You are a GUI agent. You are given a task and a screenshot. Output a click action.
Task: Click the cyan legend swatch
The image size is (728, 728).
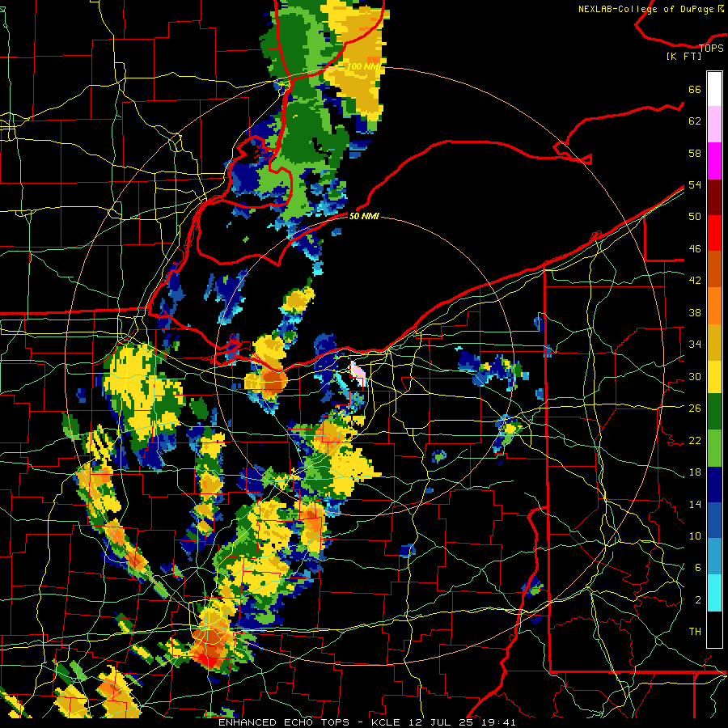(x=714, y=593)
